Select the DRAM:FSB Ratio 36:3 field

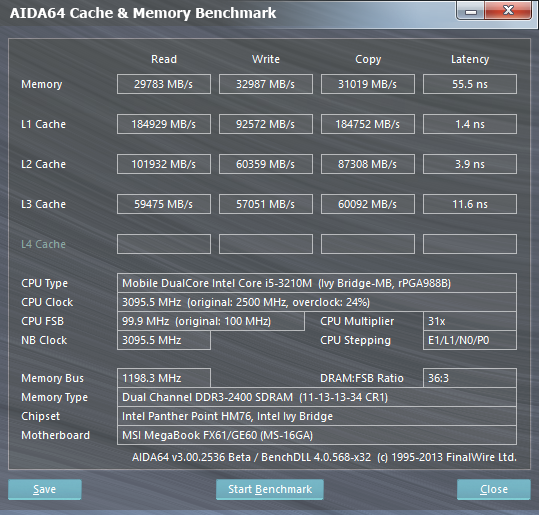pos(470,378)
